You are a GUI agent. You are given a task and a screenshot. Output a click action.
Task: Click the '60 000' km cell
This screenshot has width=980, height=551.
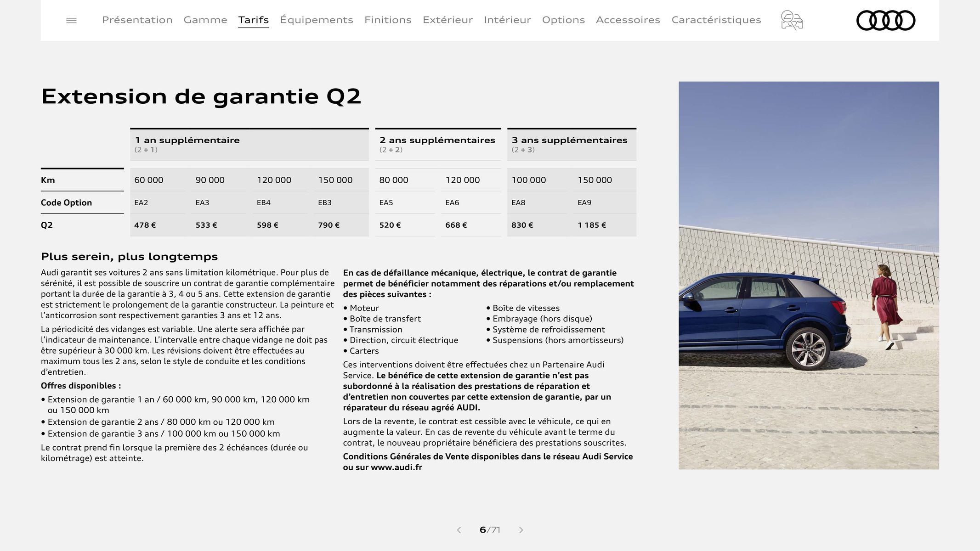149,180
